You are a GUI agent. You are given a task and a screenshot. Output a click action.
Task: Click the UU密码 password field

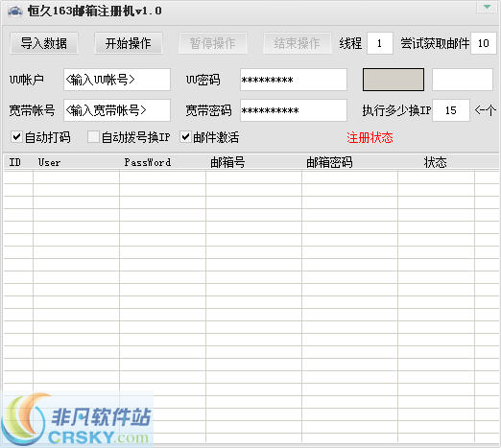[x=294, y=80]
